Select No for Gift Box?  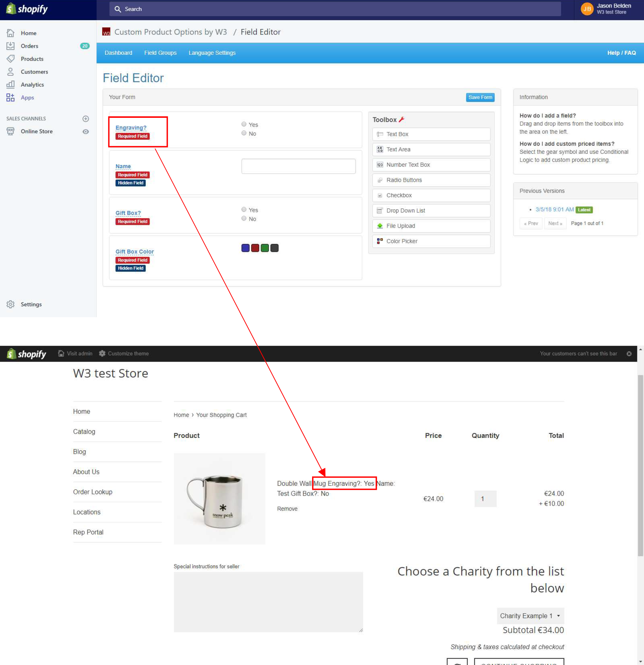click(x=244, y=218)
